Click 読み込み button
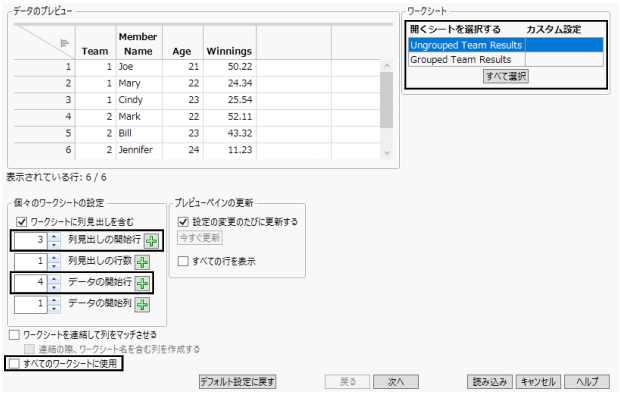This screenshot has width=620, height=393. tap(490, 382)
